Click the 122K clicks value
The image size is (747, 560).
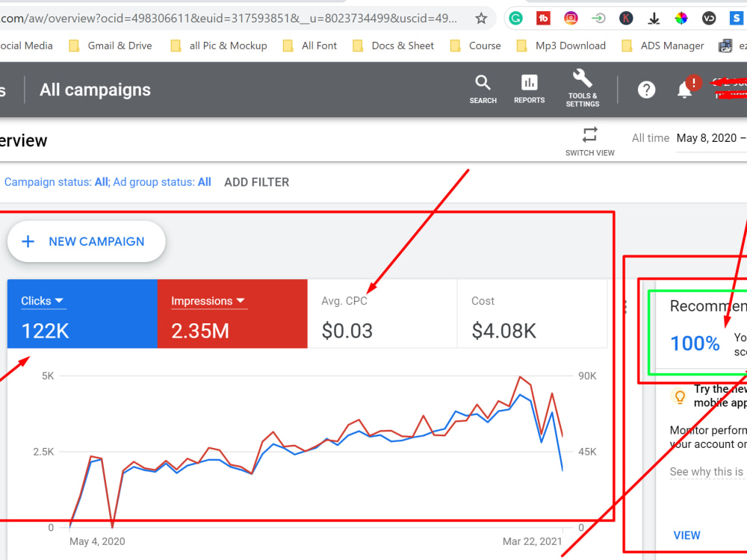click(x=46, y=331)
